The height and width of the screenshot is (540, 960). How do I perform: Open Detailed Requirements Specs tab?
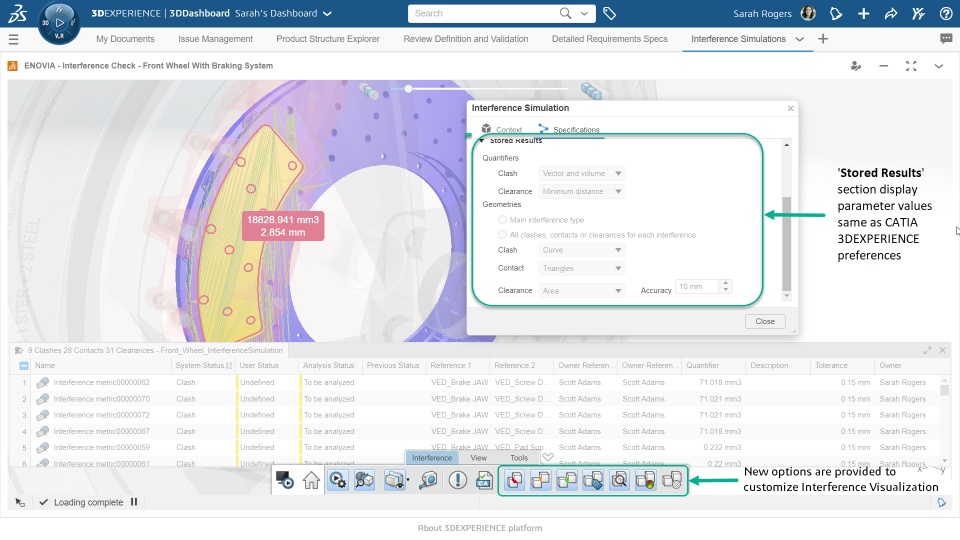610,39
